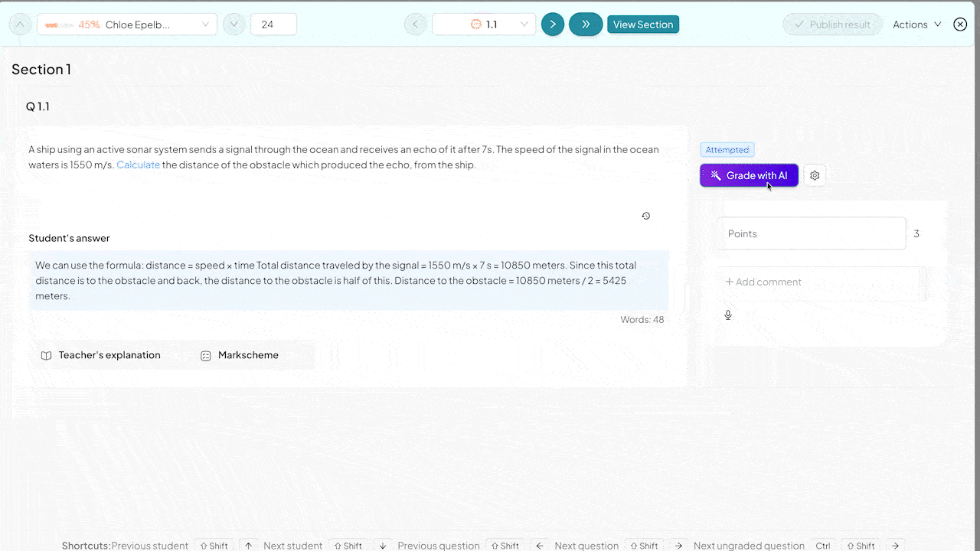
Task: Click the Markscheme checklist icon
Action: coord(206,356)
